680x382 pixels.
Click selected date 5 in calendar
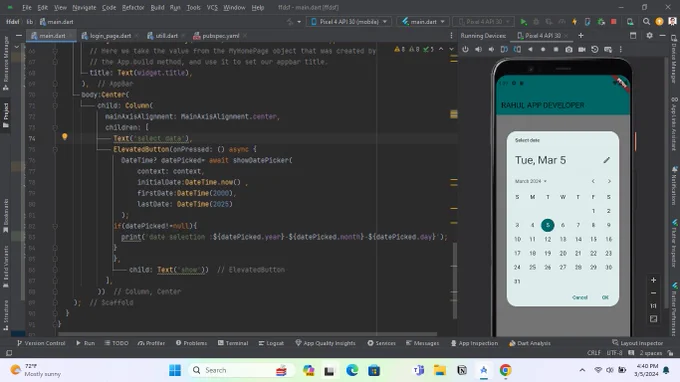548,225
